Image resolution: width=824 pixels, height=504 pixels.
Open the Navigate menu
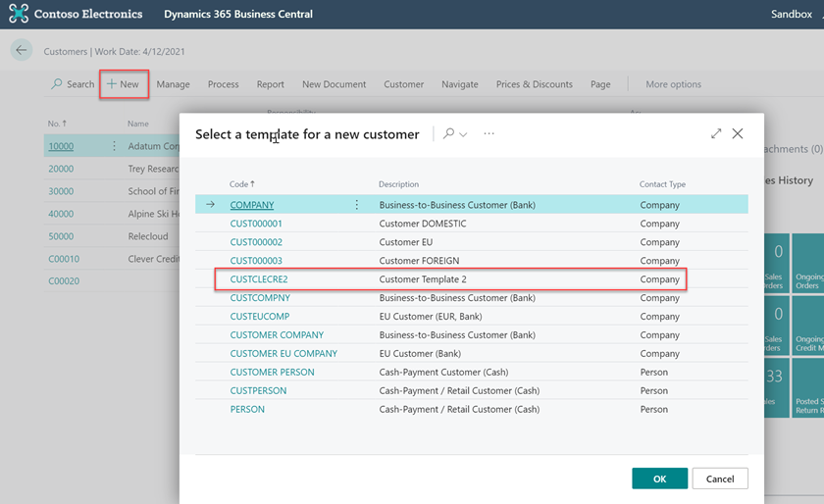coord(460,84)
